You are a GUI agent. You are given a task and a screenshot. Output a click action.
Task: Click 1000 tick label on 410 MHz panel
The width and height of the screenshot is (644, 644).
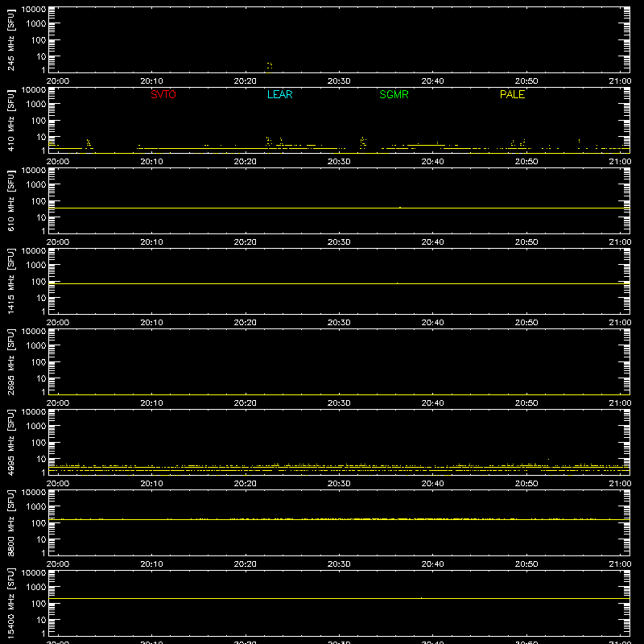point(36,105)
